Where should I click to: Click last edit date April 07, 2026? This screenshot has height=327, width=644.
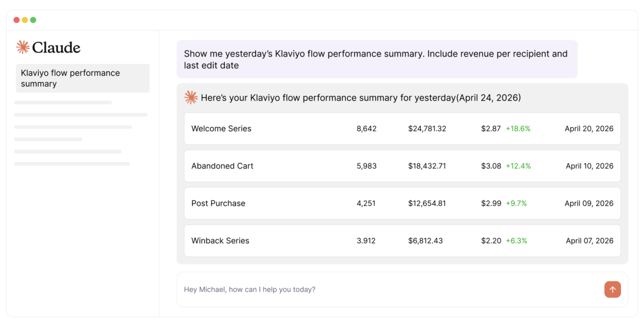coord(589,241)
